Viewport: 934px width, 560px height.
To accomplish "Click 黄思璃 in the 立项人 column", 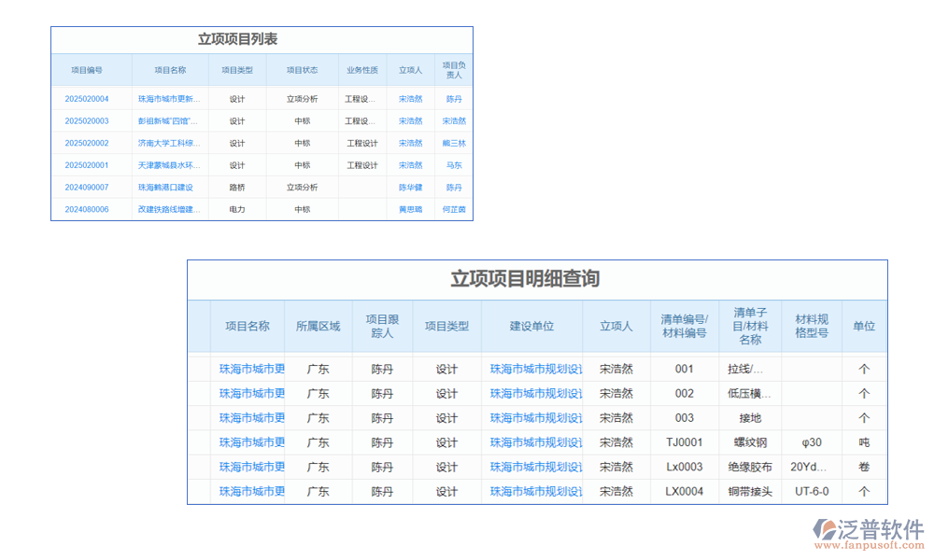I will coord(411,209).
